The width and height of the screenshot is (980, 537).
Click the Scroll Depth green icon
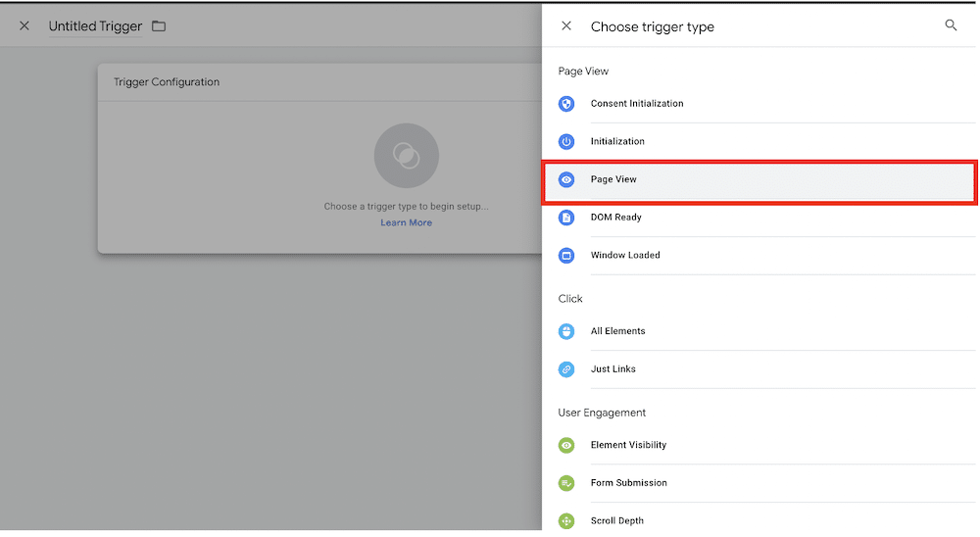[566, 520]
